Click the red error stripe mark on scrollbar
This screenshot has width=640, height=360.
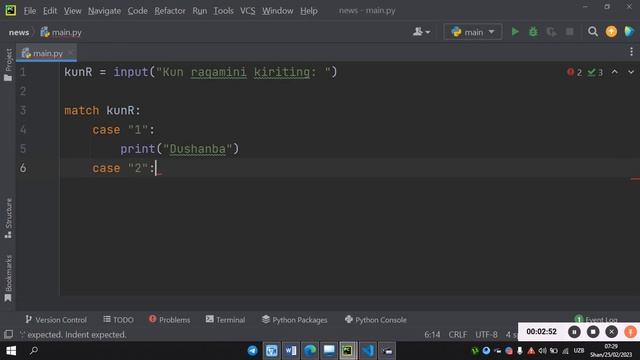[635, 178]
